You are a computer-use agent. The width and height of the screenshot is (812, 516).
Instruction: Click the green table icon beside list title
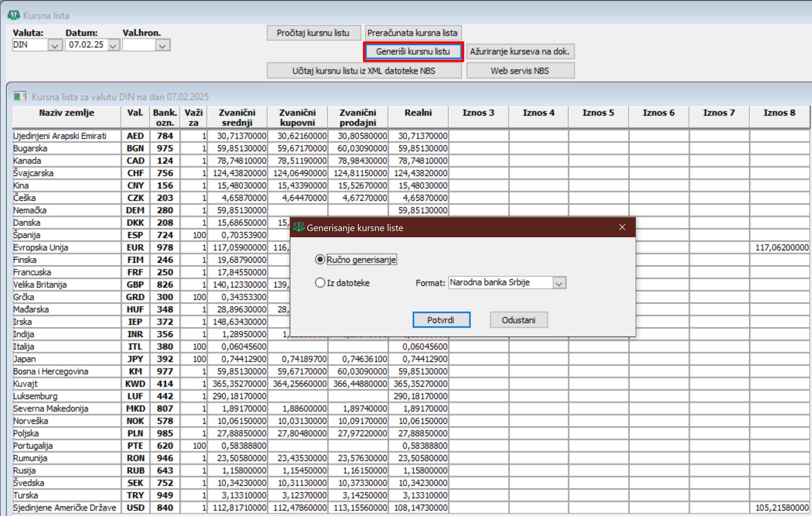20,97
